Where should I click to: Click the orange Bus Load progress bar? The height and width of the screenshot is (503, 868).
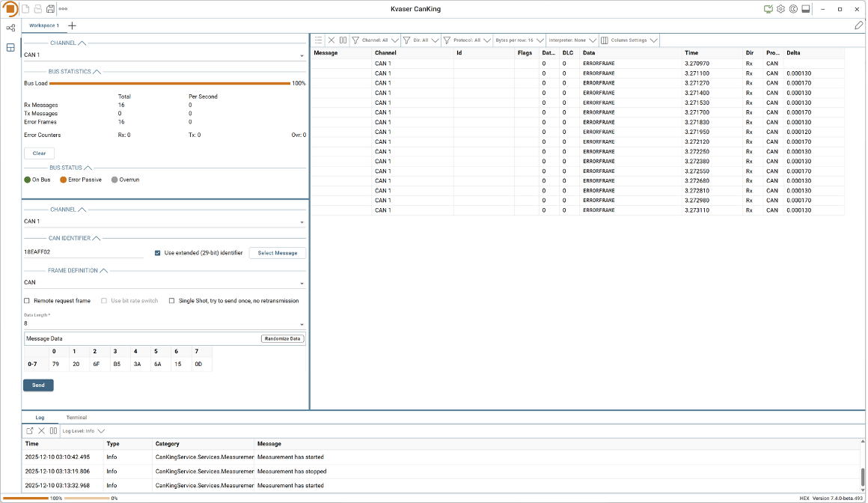tap(169, 83)
